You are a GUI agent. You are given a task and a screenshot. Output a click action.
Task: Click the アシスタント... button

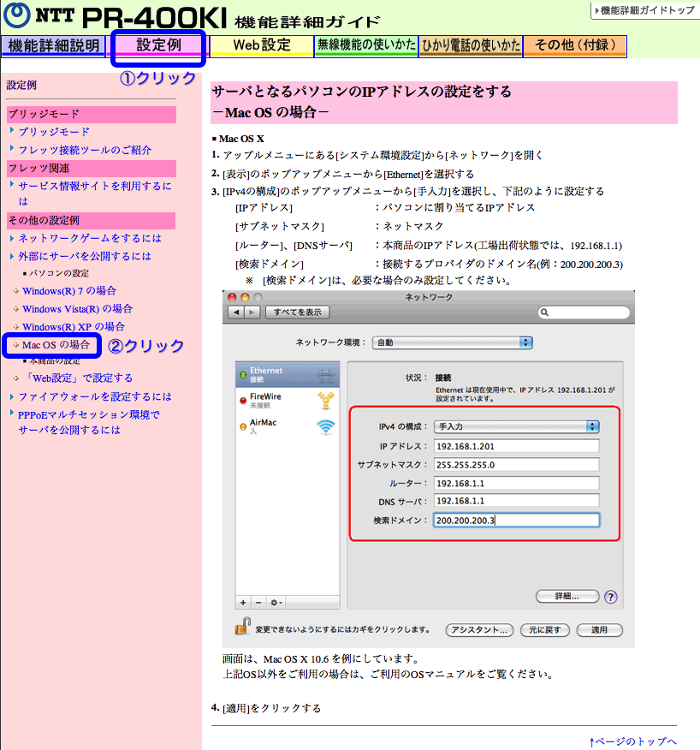479,630
